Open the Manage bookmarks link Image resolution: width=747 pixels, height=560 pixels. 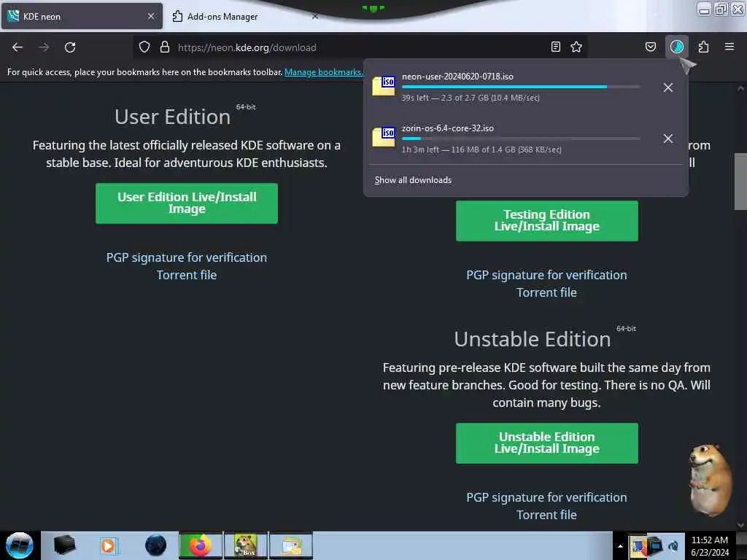tap(323, 72)
